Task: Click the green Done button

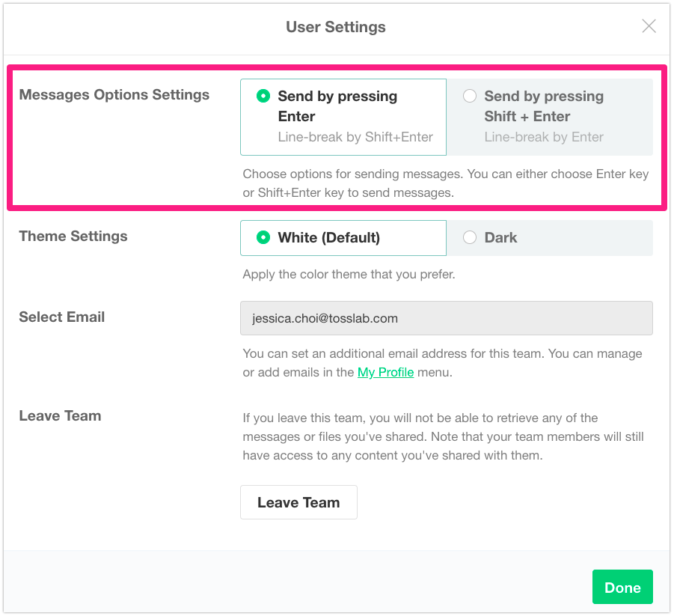Action: (622, 588)
